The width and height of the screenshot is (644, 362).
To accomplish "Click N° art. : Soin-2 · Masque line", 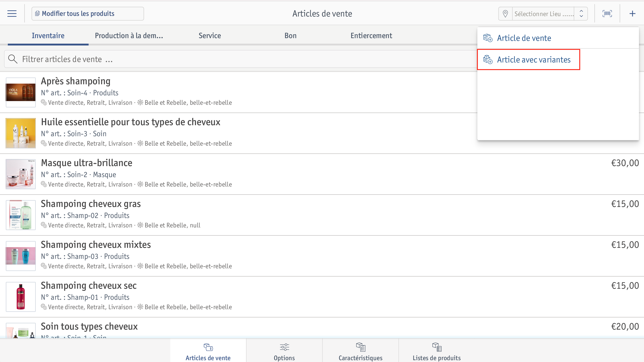I will click(78, 175).
